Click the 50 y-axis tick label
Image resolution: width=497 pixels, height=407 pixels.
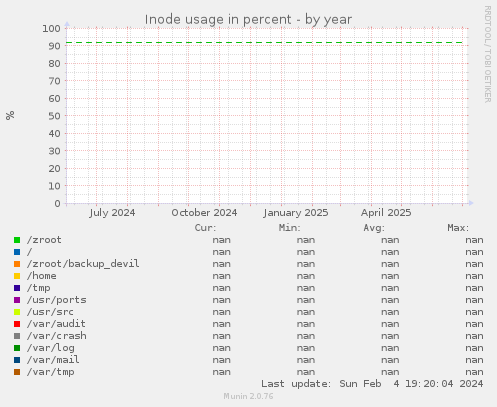pos(55,116)
